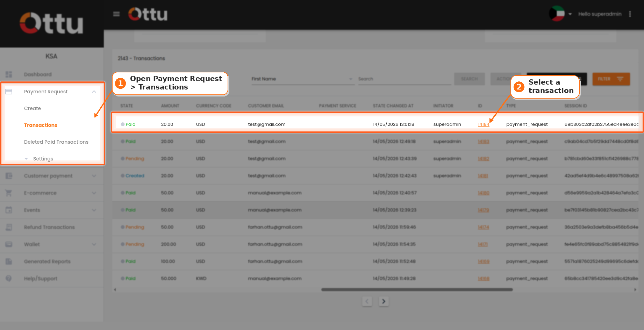Open transaction ID 14169 link

pyautogui.click(x=484, y=261)
